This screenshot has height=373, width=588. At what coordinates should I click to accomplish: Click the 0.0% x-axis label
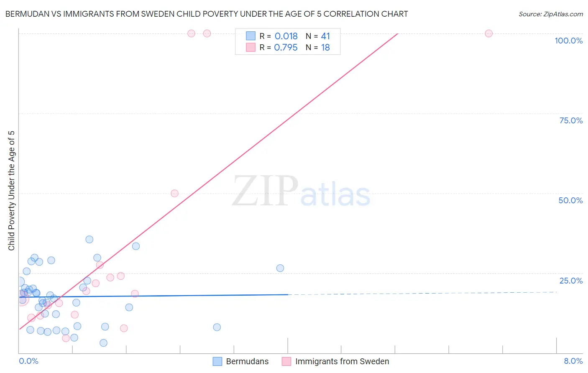coord(28,361)
